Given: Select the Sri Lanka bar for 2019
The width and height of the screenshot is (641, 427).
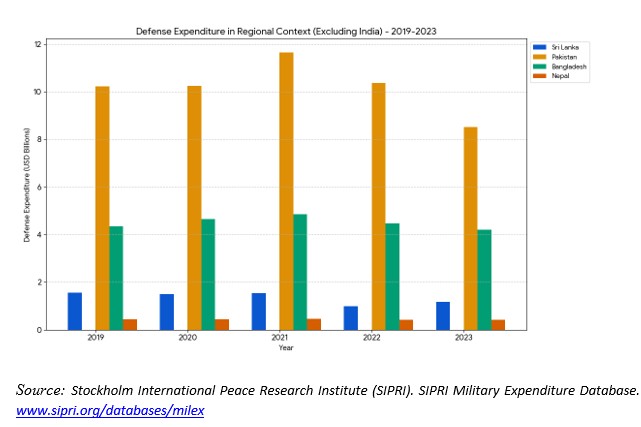Looking at the screenshot, I should click(x=75, y=311).
